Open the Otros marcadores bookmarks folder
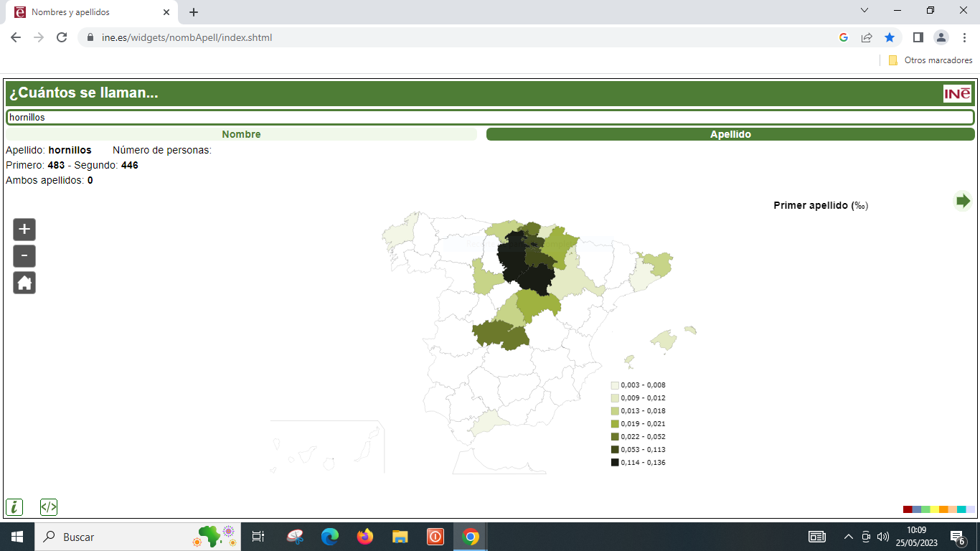The width and height of the screenshot is (980, 551). (930, 60)
